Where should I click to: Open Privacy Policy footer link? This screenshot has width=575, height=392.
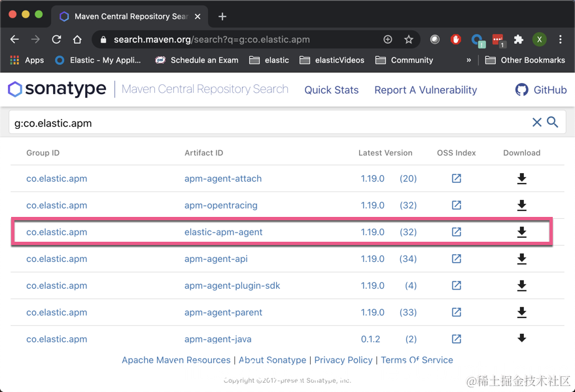click(343, 360)
